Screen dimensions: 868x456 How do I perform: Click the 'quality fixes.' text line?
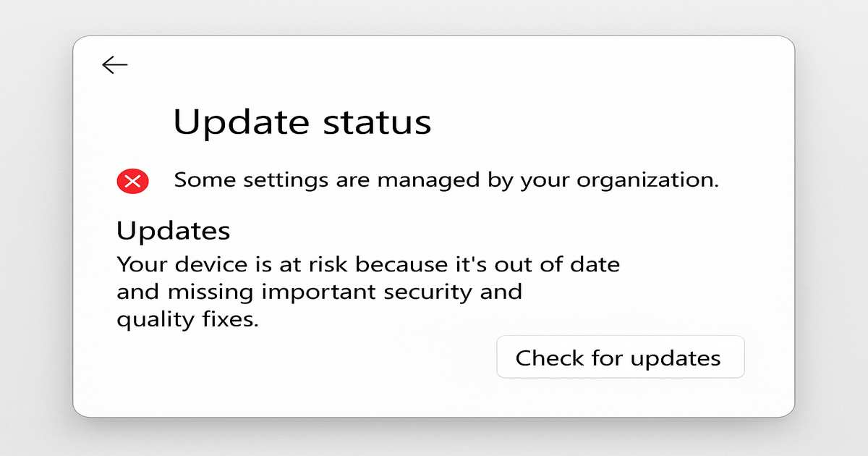[187, 319]
